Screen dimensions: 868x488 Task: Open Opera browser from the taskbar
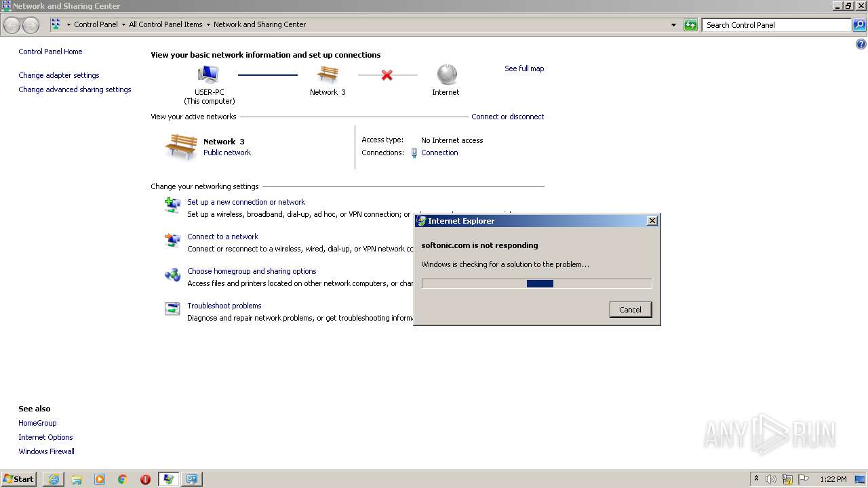pyautogui.click(x=145, y=479)
